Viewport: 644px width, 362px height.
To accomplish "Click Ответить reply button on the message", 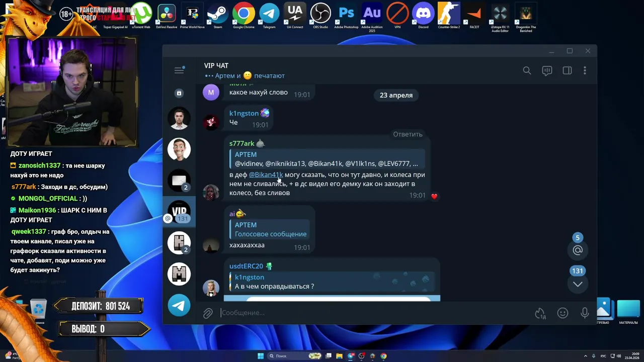I will point(408,134).
